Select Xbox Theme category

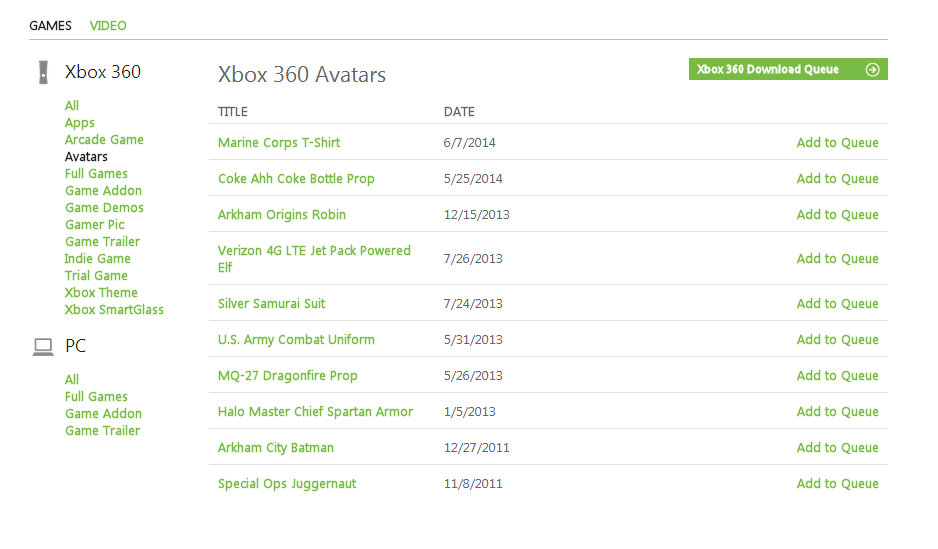[101, 293]
